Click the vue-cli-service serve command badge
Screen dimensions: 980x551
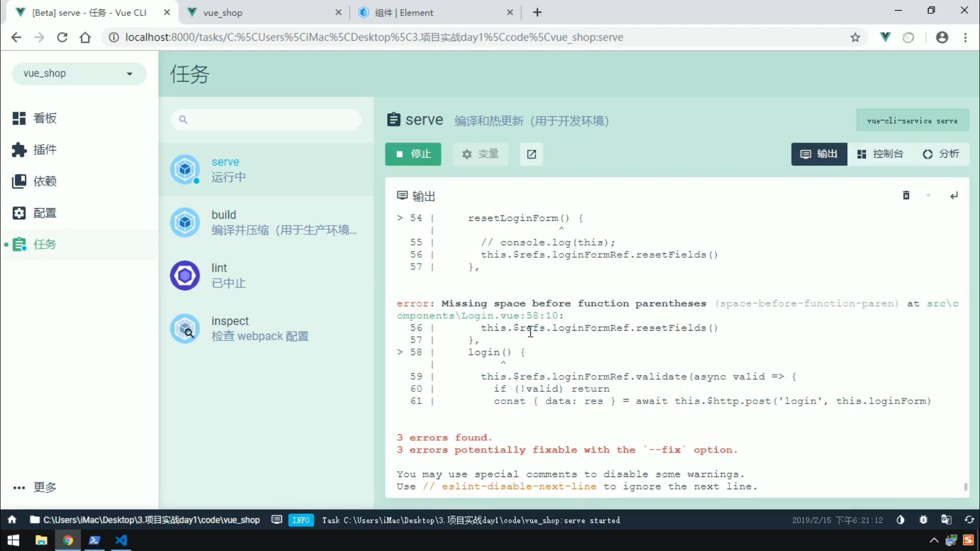tap(912, 121)
